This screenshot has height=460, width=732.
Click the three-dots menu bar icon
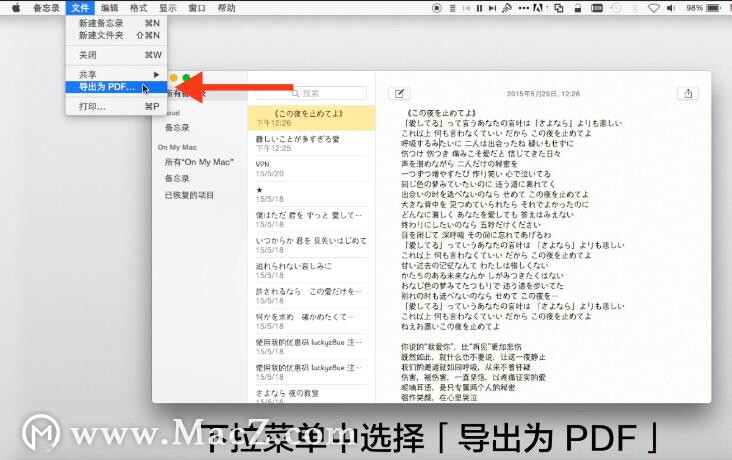(x=524, y=8)
